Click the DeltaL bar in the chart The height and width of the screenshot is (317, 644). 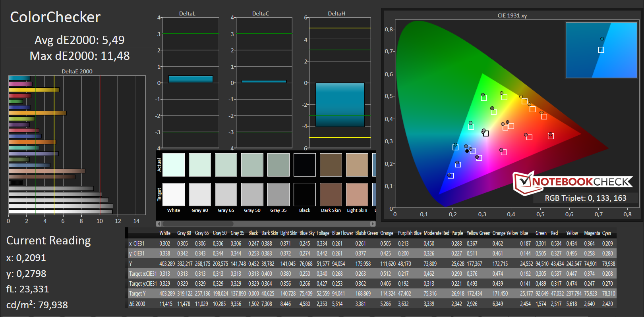point(191,79)
